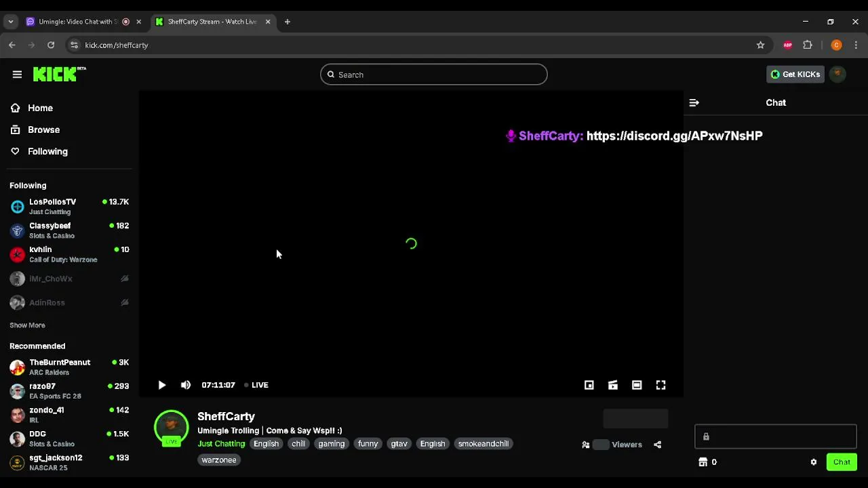Open kvhlin channel
This screenshot has width=868, height=488.
(69, 254)
